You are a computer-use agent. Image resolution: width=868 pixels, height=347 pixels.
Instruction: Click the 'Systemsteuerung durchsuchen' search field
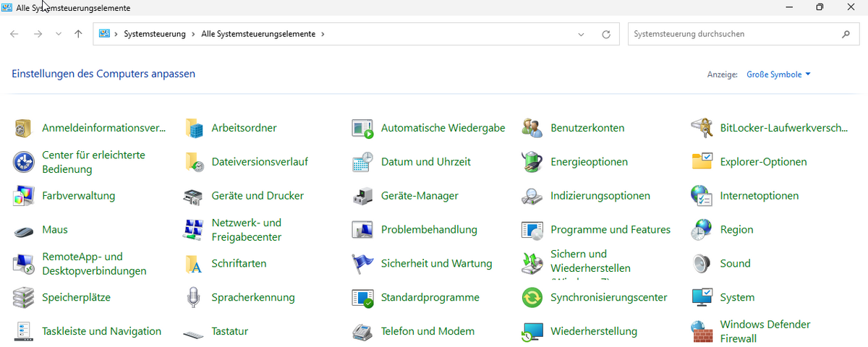click(731, 34)
